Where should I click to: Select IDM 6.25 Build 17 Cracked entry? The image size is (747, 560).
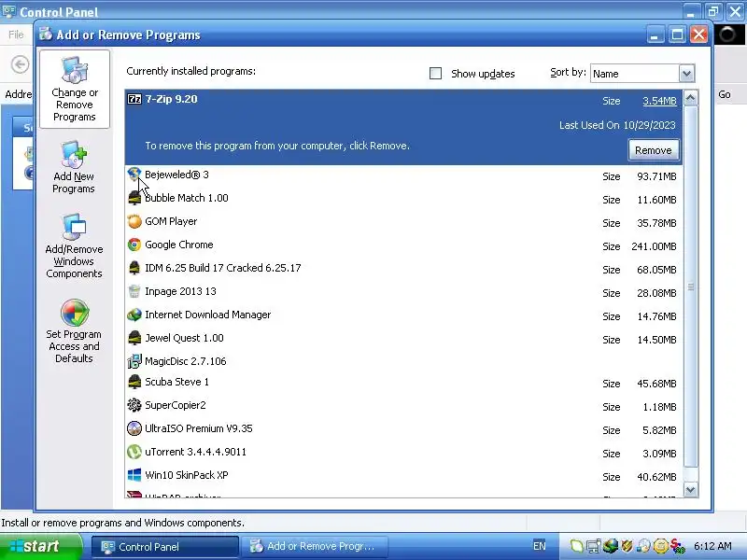coord(403,269)
